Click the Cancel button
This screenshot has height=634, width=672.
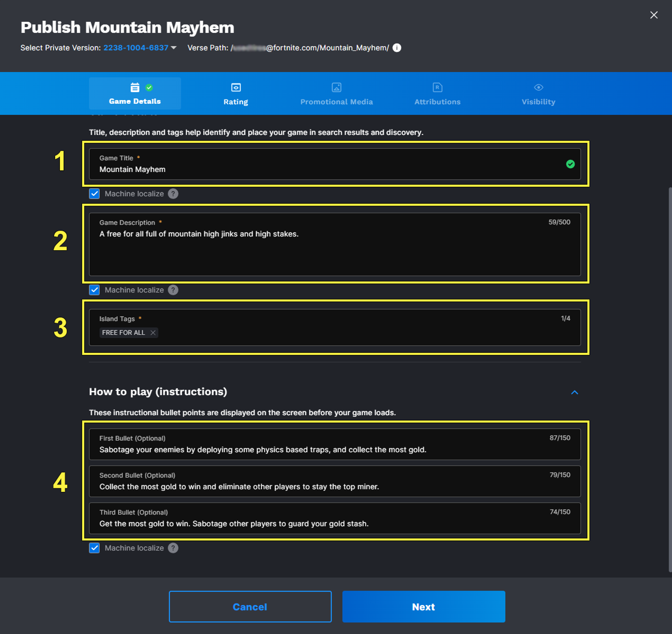pos(250,607)
